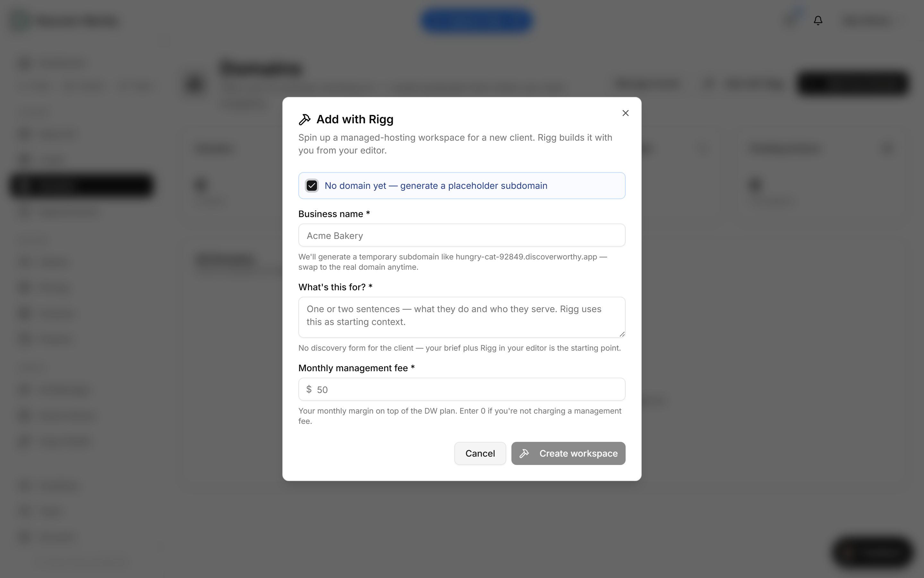This screenshot has height=578, width=924.
Task: Click the 'What's this for? *' label
Action: click(335, 287)
